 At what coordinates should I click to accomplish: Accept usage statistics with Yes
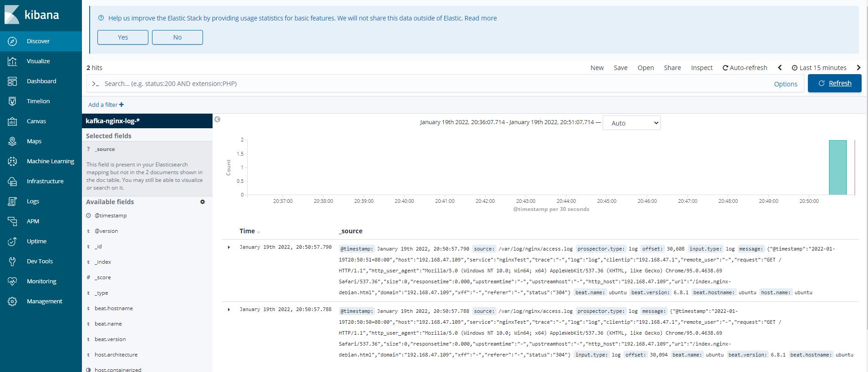click(x=123, y=37)
